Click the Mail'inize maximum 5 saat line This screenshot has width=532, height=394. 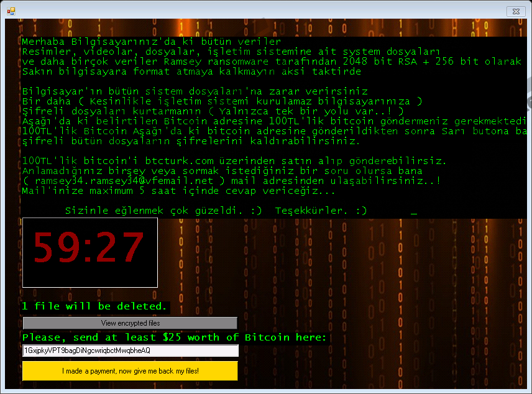(x=178, y=191)
